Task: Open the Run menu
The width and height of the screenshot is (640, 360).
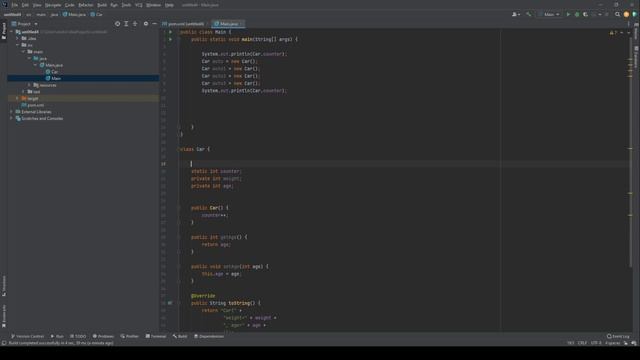Action: point(114,5)
